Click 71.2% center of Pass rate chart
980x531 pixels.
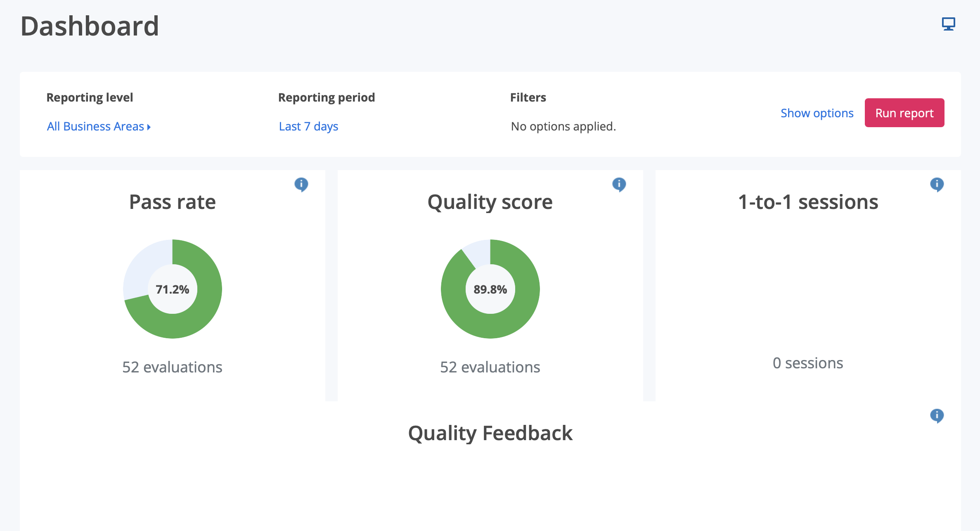pos(172,289)
